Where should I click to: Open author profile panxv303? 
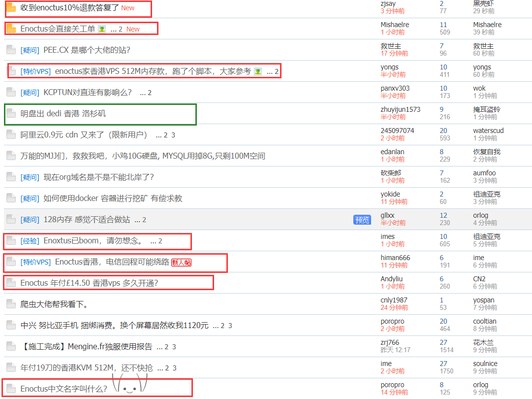pyautogui.click(x=395, y=88)
